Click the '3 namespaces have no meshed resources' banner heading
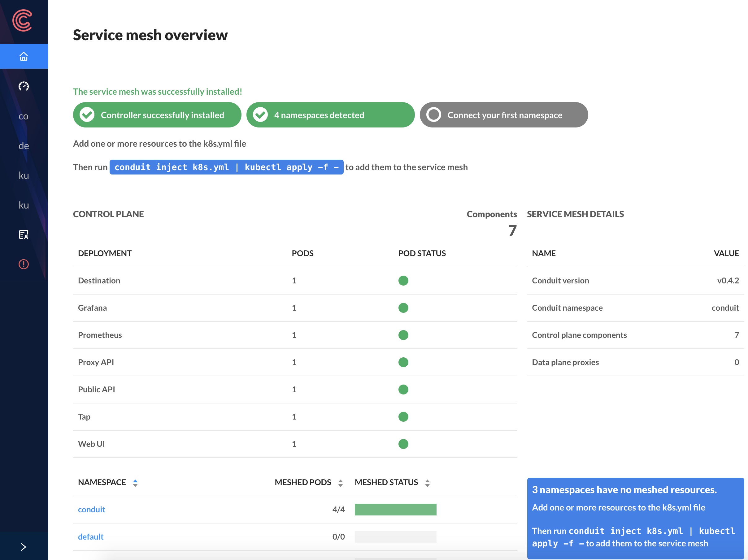 pos(624,489)
